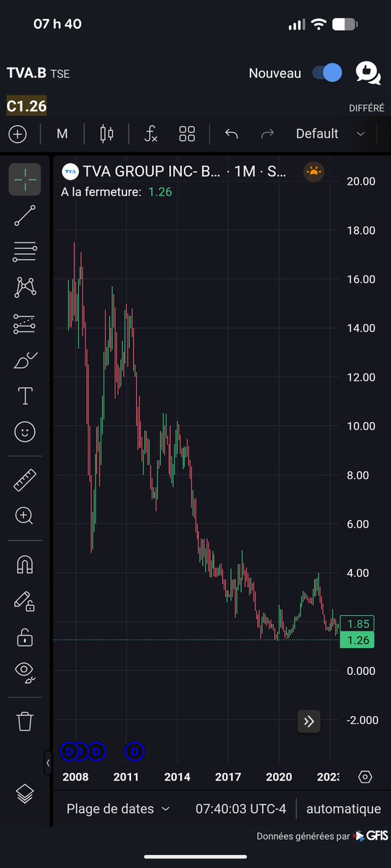Open chart settings hexagon icon
Screen dimensions: 391x868
(x=366, y=777)
